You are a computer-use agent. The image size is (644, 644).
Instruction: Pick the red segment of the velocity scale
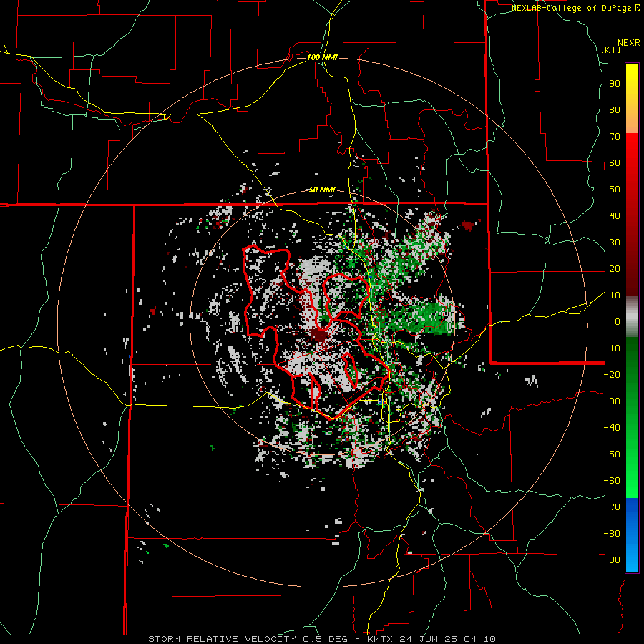click(632, 215)
